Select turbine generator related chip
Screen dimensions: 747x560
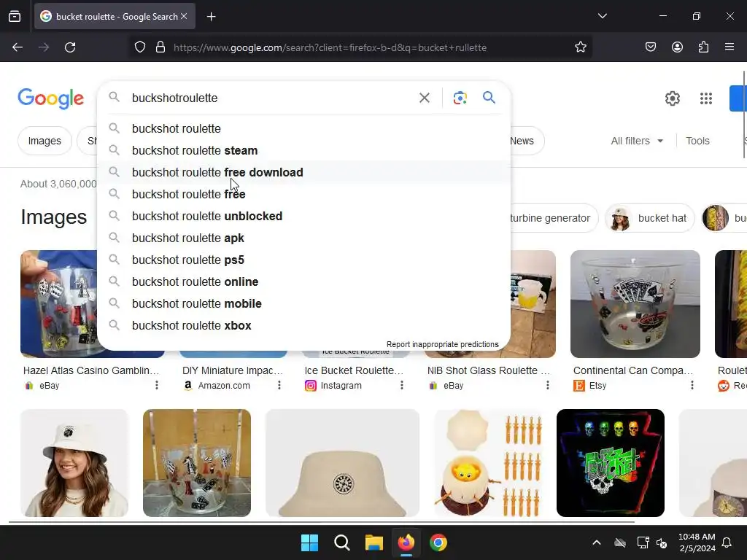click(553, 218)
